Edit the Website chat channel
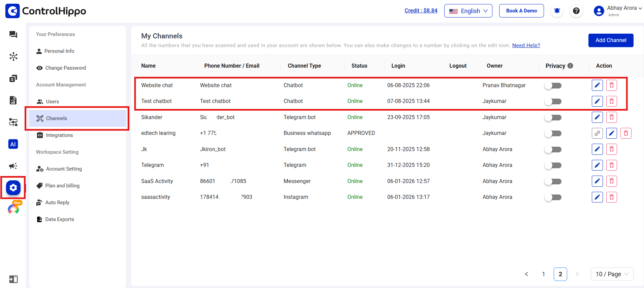The image size is (644, 288). 597,85
